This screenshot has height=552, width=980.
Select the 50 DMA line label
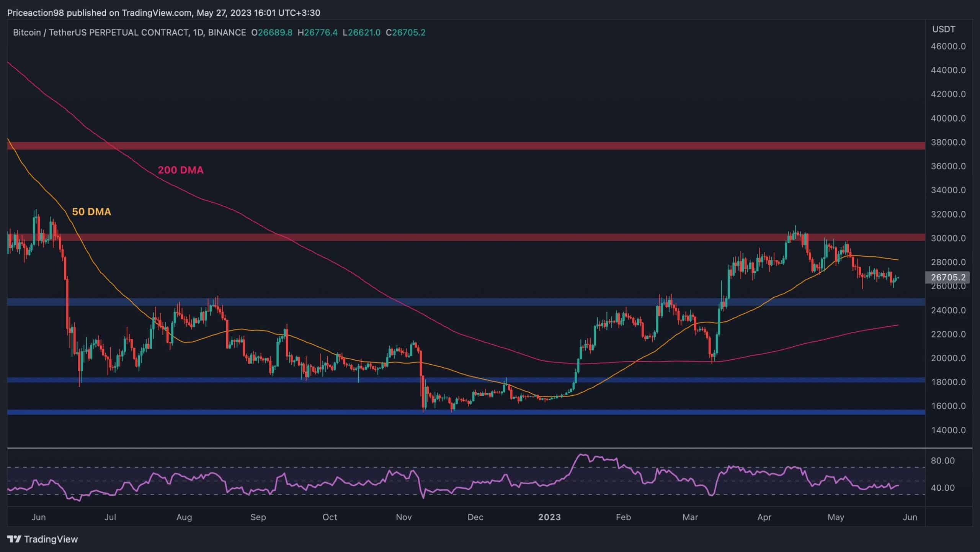(91, 211)
